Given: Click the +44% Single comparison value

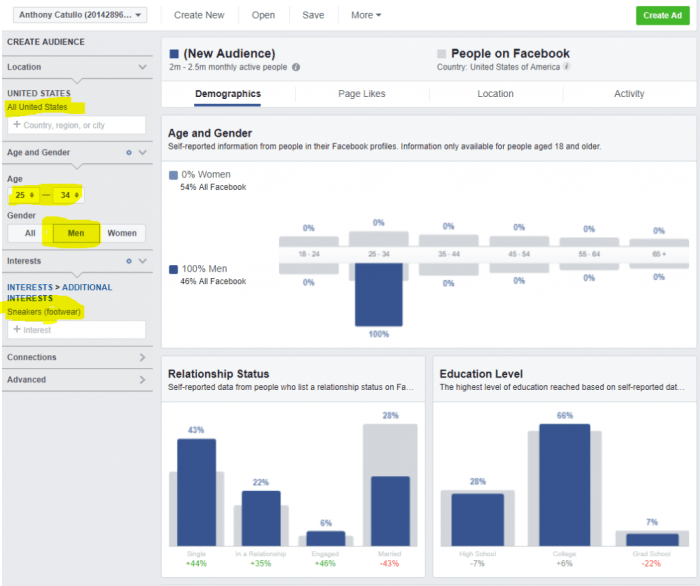Looking at the screenshot, I should 196,564.
